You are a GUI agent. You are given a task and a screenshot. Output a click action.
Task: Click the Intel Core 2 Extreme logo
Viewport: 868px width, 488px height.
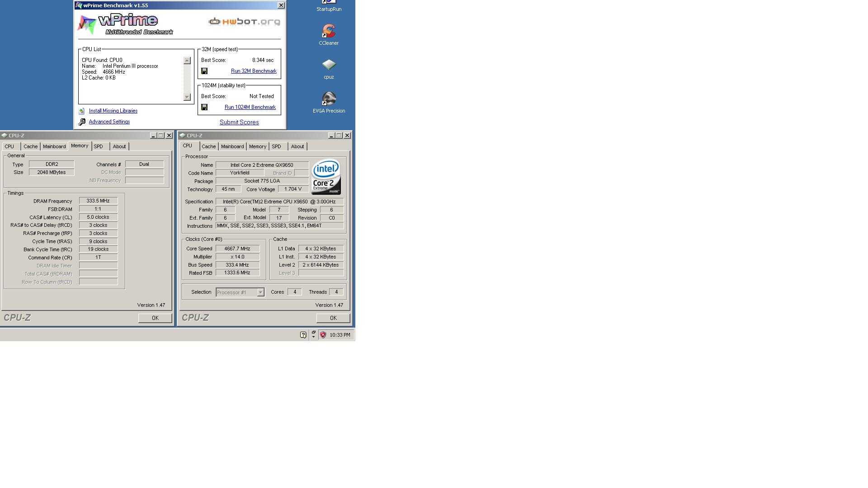click(326, 177)
